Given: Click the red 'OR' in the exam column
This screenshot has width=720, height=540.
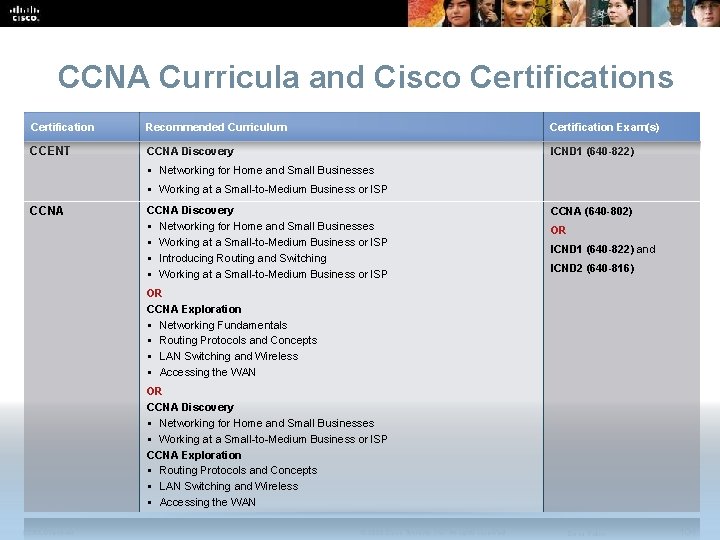Looking at the screenshot, I should pyautogui.click(x=558, y=230).
